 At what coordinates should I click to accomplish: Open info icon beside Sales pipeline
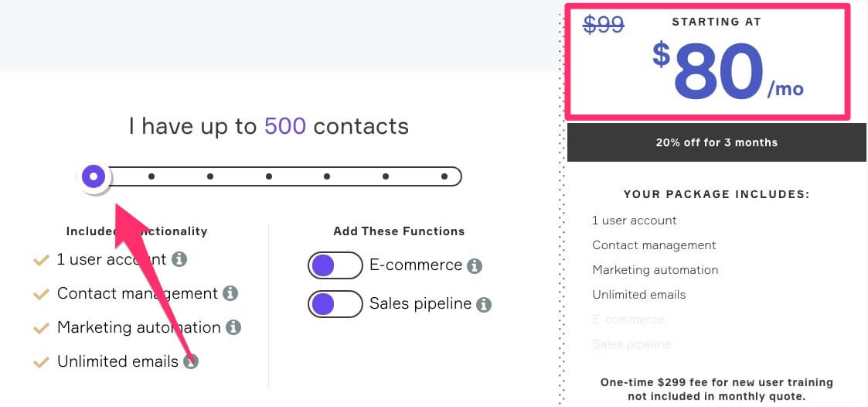[x=484, y=304]
